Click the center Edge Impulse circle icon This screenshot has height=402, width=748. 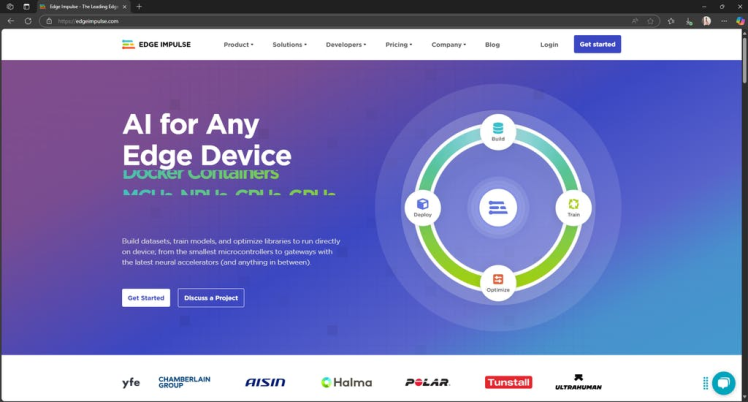[498, 208]
